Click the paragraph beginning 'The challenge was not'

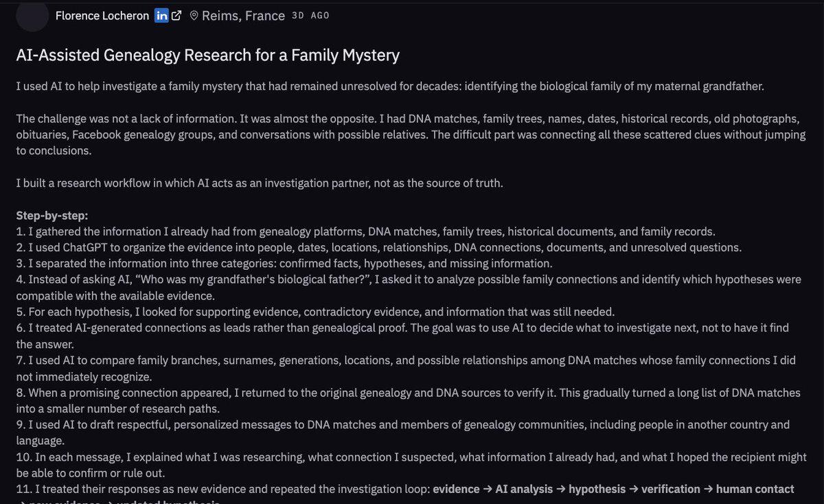point(411,134)
